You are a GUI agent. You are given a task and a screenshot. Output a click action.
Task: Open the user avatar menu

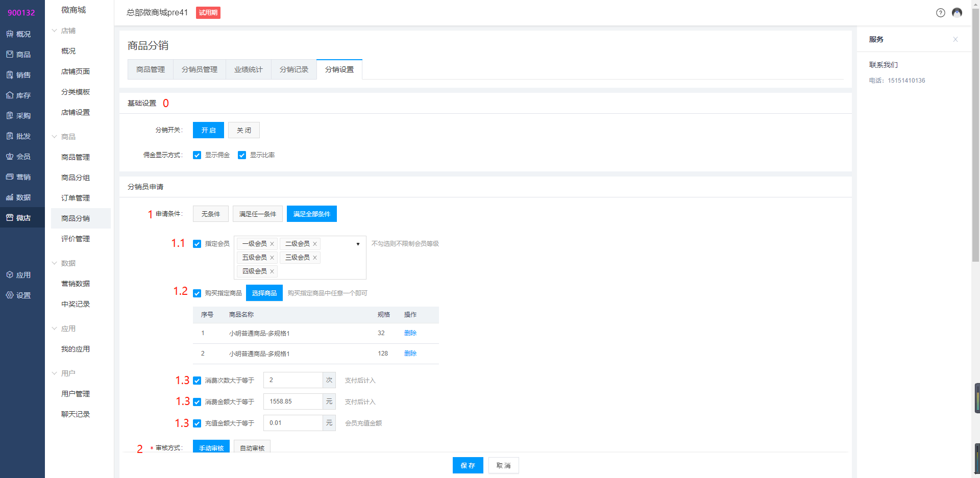point(957,13)
